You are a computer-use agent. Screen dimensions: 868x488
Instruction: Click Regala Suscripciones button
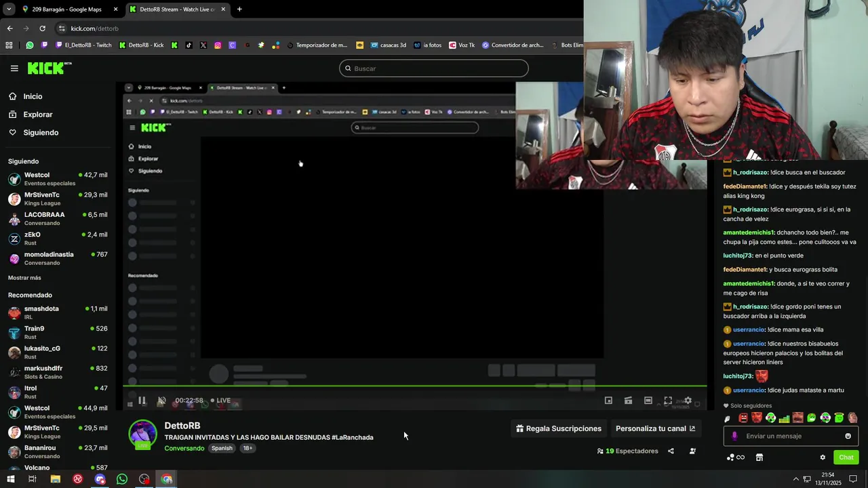tap(559, 428)
